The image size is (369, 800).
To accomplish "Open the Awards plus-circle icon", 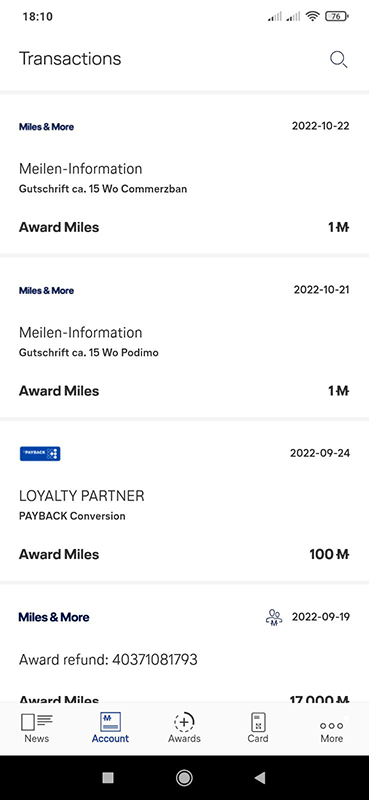I will click(184, 722).
